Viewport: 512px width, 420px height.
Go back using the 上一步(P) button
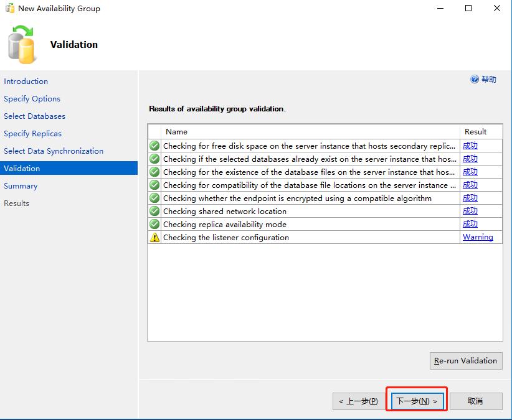[x=358, y=401]
